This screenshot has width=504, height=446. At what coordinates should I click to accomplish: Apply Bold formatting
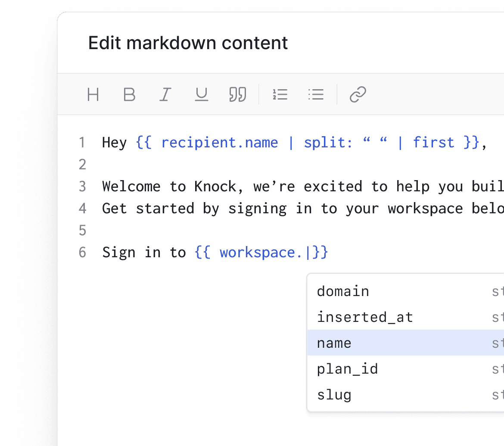(x=129, y=94)
